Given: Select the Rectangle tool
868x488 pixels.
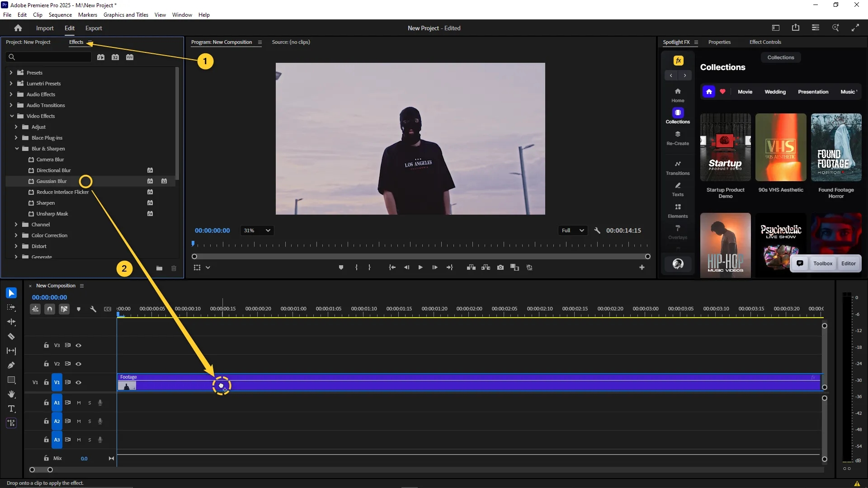Looking at the screenshot, I should (x=11, y=380).
